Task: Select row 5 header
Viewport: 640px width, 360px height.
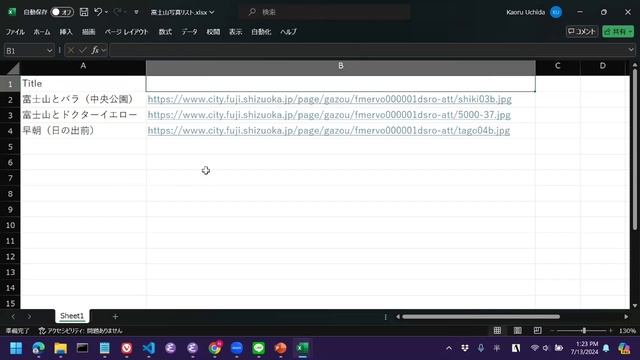Action: 10,147
